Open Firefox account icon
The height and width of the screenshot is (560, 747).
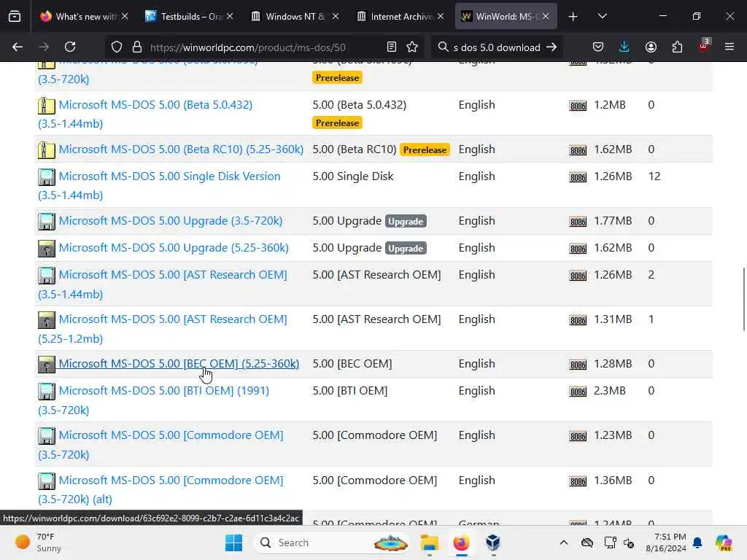click(651, 47)
